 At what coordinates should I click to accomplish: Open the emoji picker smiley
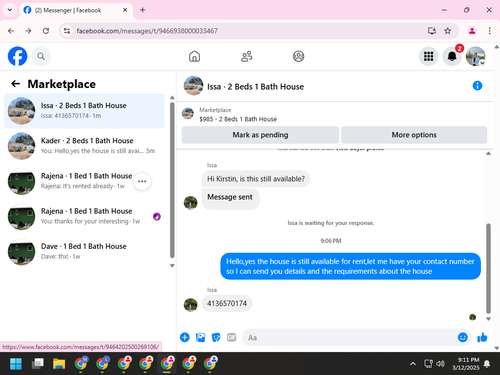(463, 337)
